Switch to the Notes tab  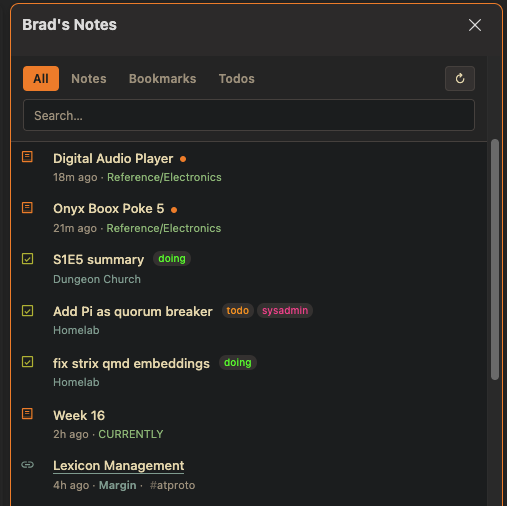point(89,79)
